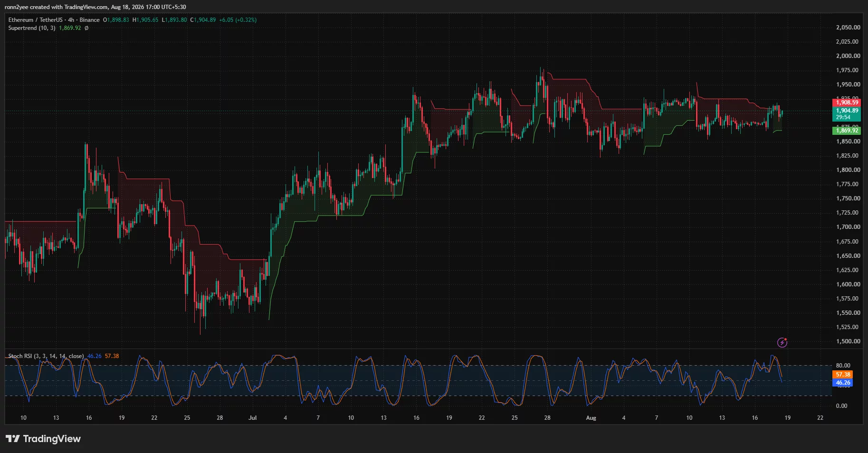Click the orange 57.38 axis label
868x453 pixels.
[x=843, y=375]
